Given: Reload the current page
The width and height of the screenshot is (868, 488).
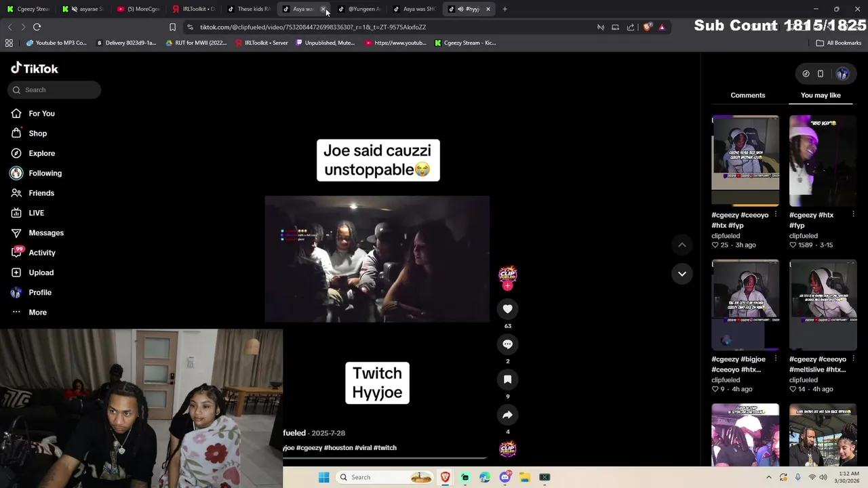Looking at the screenshot, I should click(x=37, y=27).
